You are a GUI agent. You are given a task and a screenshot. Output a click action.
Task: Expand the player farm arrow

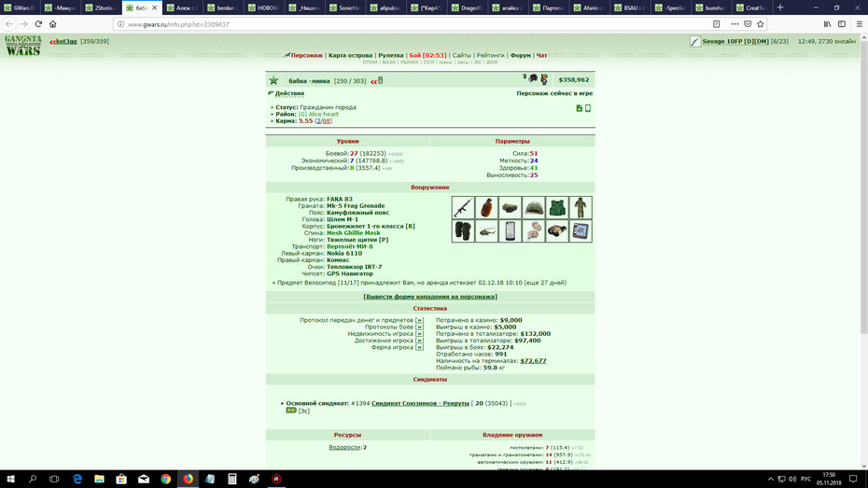pos(419,347)
